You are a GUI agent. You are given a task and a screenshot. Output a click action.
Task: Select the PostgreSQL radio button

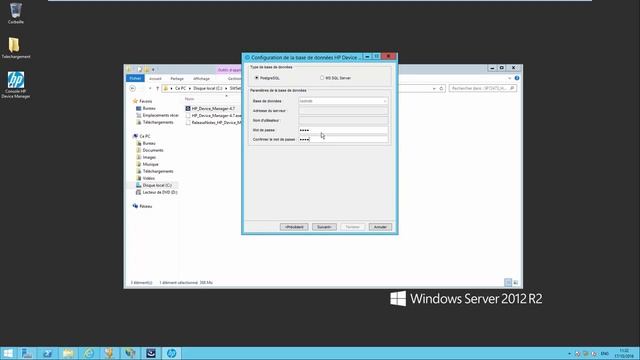[257, 78]
